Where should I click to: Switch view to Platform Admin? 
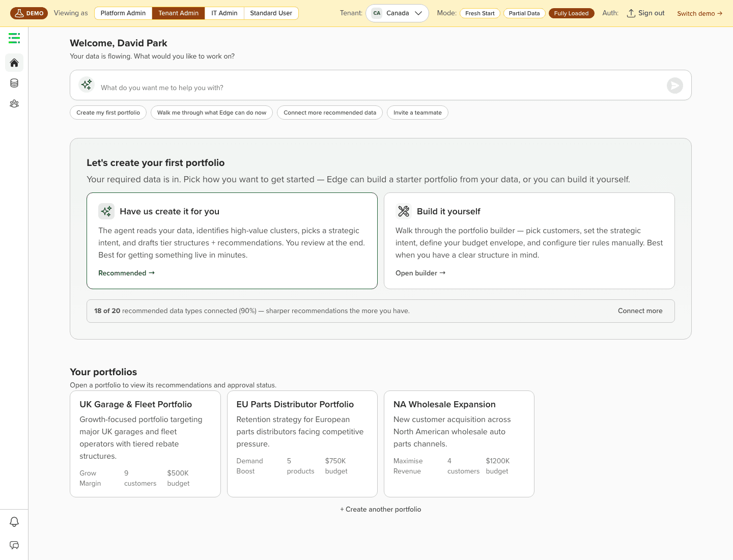(x=123, y=13)
